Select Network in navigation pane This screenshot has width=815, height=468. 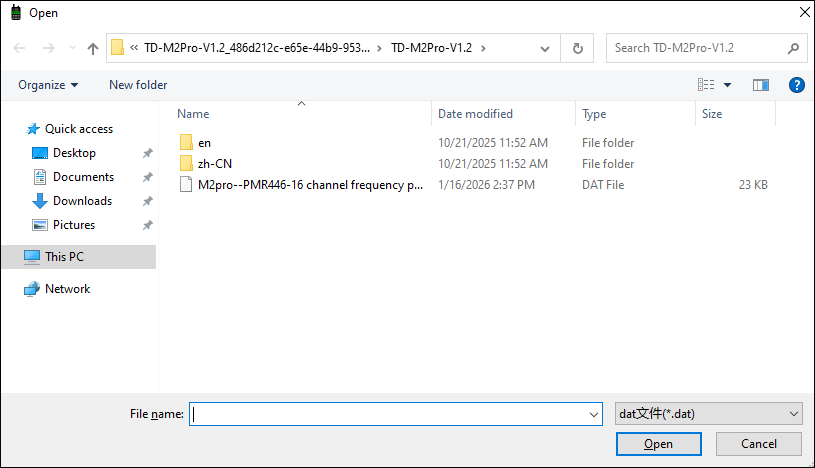68,289
